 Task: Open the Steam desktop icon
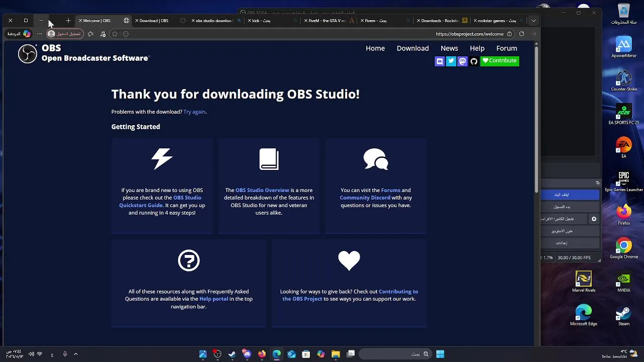[624, 315]
